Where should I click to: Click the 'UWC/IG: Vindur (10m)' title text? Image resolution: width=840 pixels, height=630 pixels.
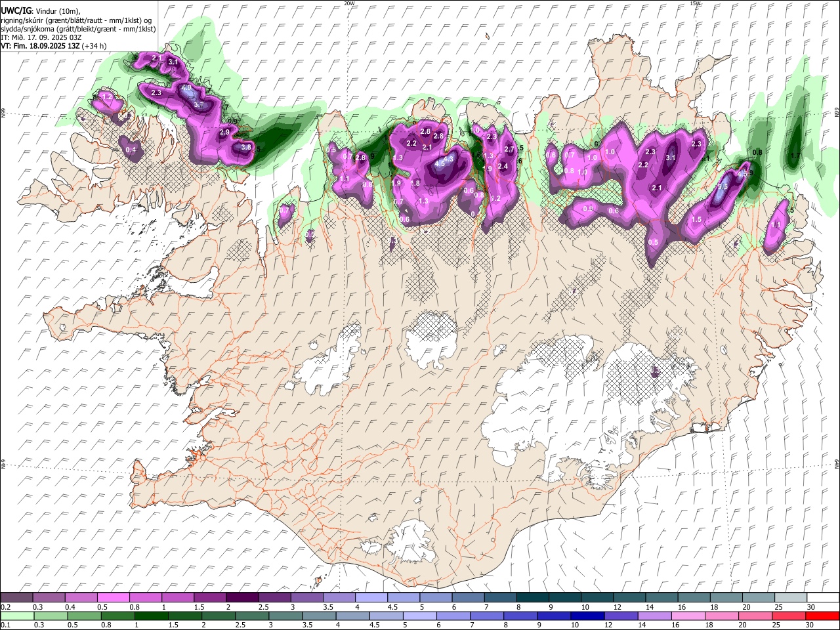(41, 11)
